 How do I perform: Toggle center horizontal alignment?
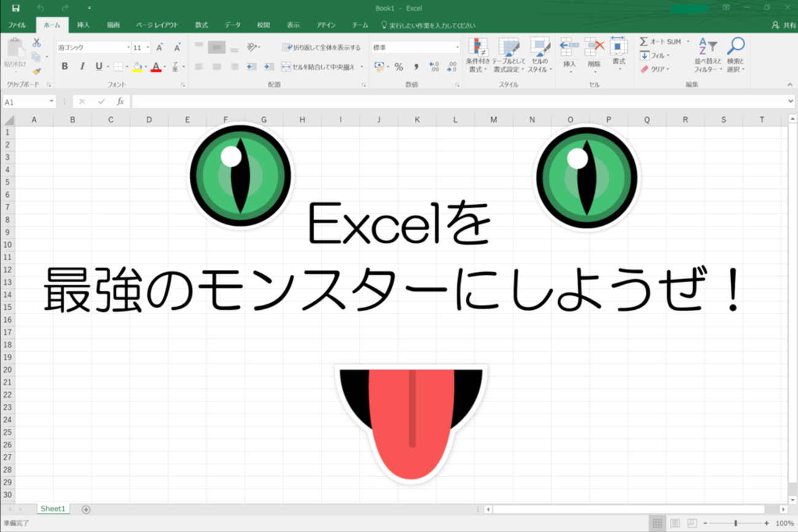click(217, 66)
